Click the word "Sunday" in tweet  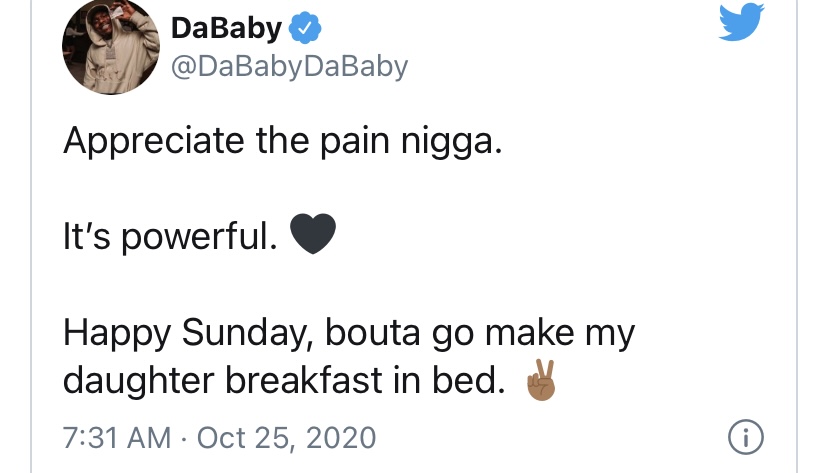(x=249, y=333)
